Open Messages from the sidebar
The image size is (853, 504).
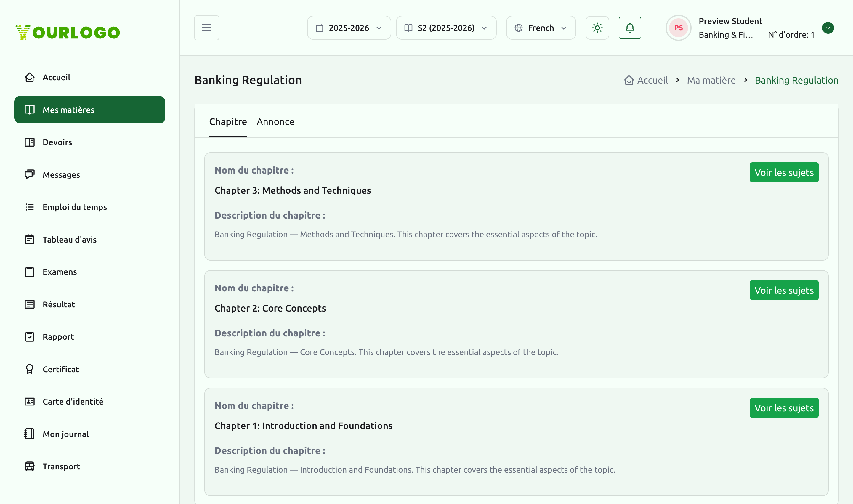(90, 175)
